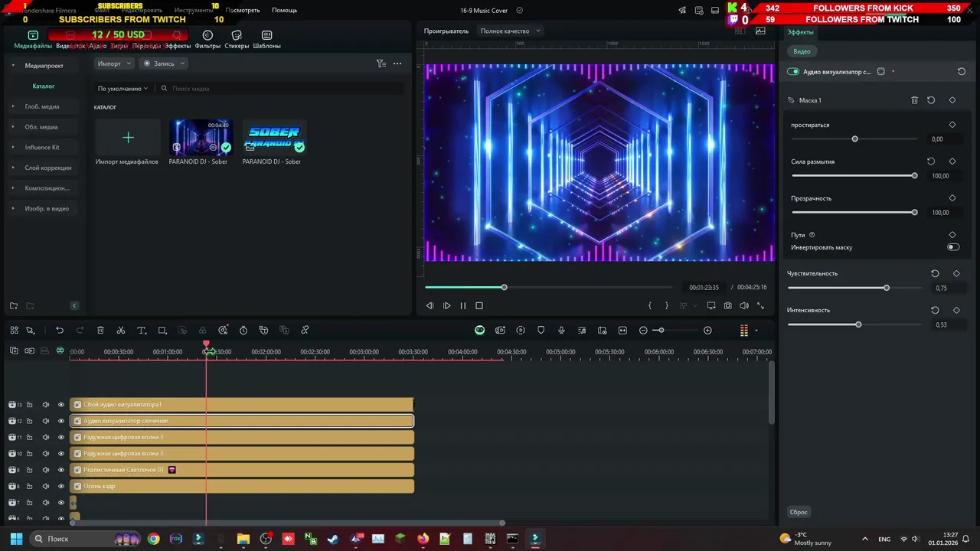The image size is (980, 551).
Task: Pause playback in the preview player
Action: (463, 305)
